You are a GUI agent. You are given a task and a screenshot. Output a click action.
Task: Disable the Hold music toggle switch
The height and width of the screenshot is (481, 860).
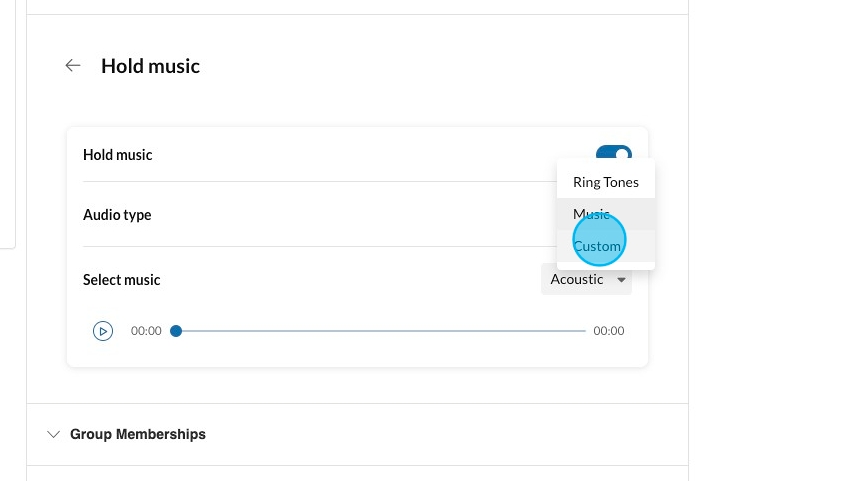click(x=614, y=154)
